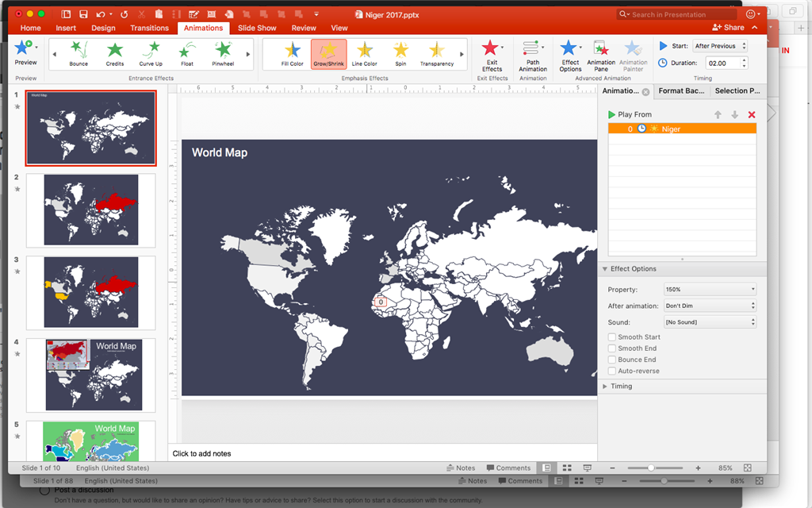Delete the animation with red X
This screenshot has width=812, height=508.
click(752, 115)
